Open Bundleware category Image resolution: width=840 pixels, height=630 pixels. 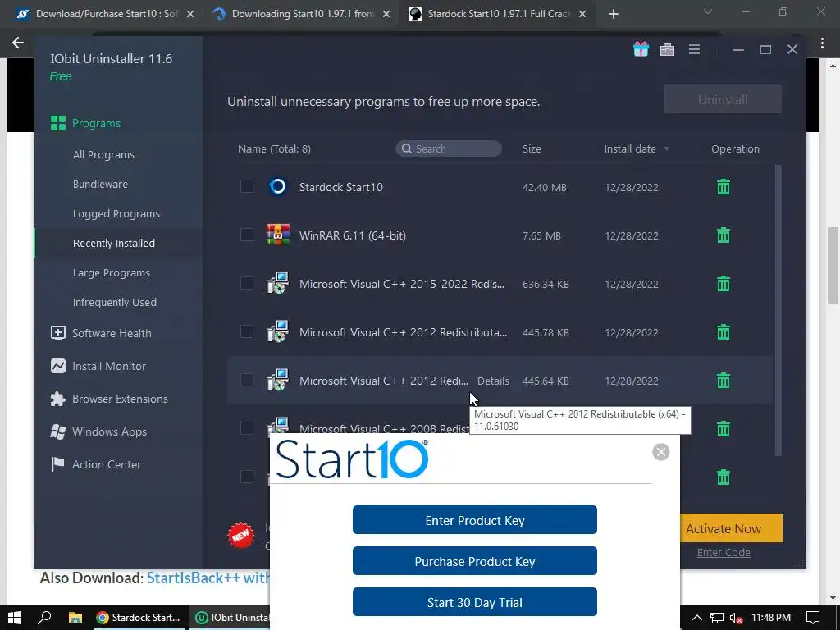point(100,185)
